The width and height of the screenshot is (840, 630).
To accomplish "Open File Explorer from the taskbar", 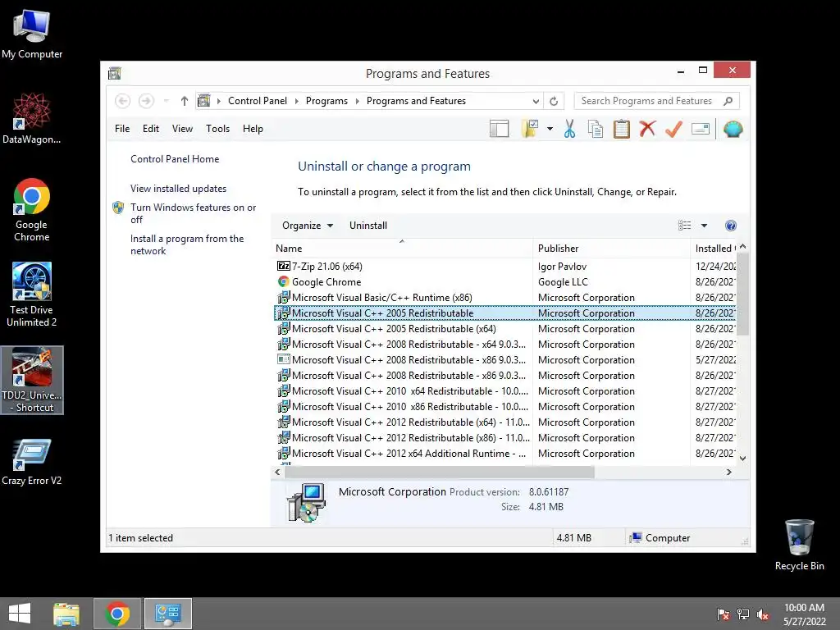I will (x=66, y=614).
